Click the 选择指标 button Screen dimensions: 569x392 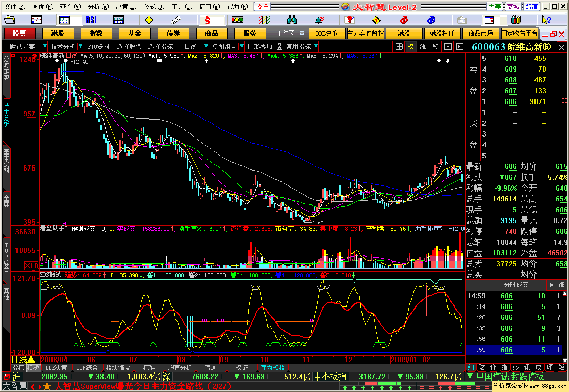(160, 46)
